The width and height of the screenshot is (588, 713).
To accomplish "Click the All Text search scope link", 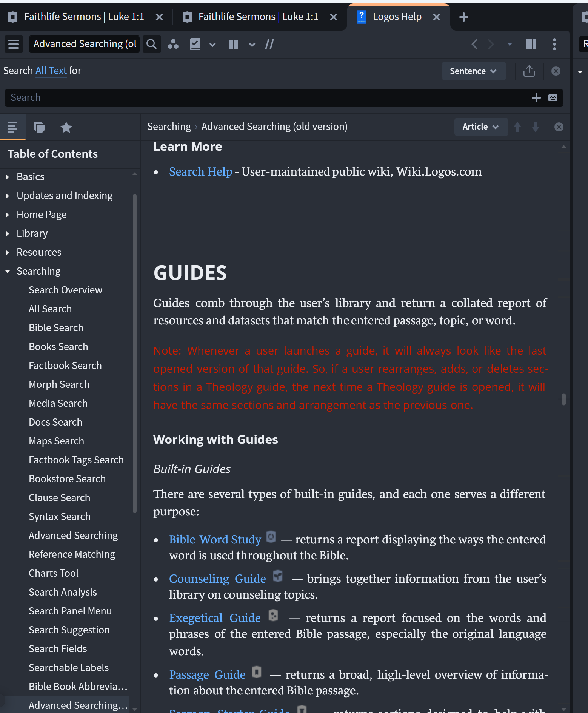I will [51, 71].
